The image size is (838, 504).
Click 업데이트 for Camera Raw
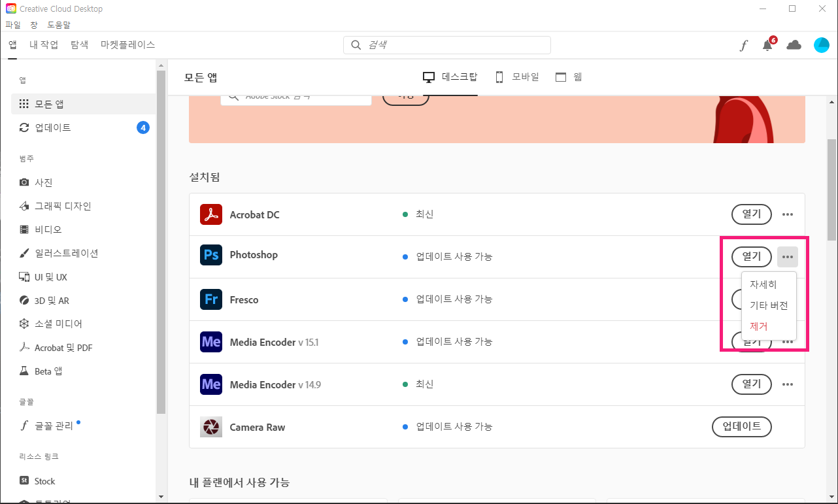point(742,427)
